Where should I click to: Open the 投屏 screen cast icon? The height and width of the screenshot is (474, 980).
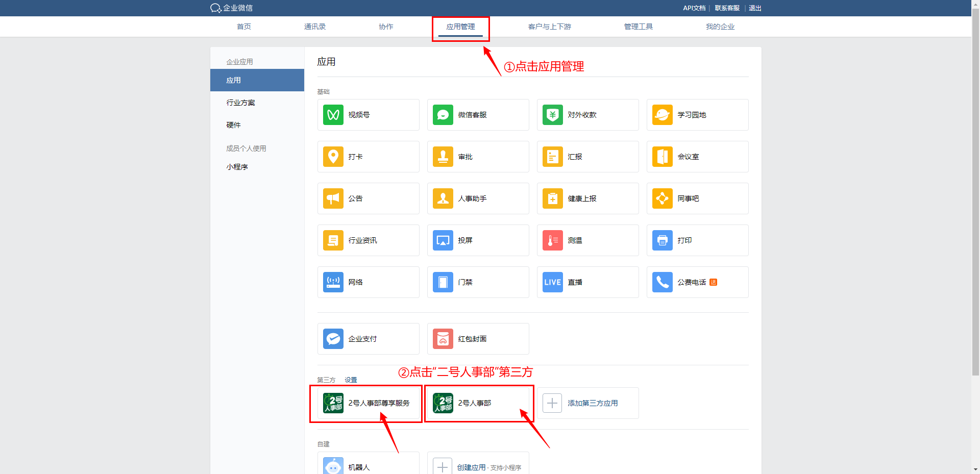443,240
